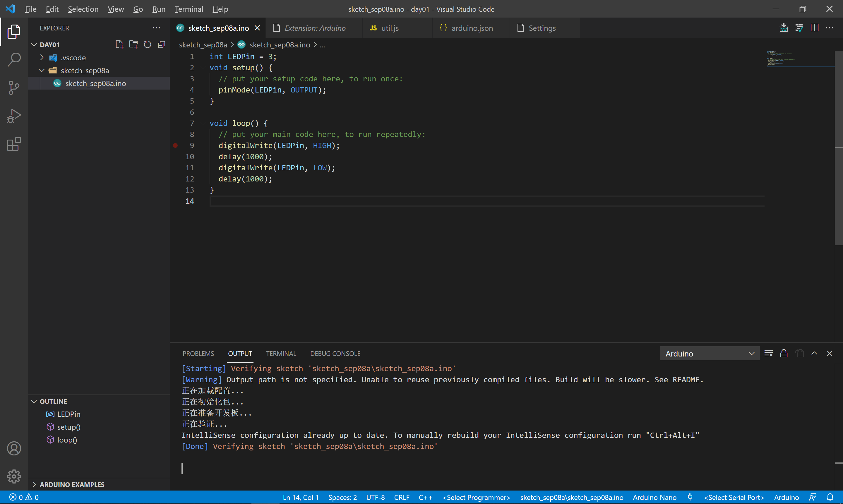
Task: Toggle output auto-scroll lock
Action: click(x=784, y=354)
